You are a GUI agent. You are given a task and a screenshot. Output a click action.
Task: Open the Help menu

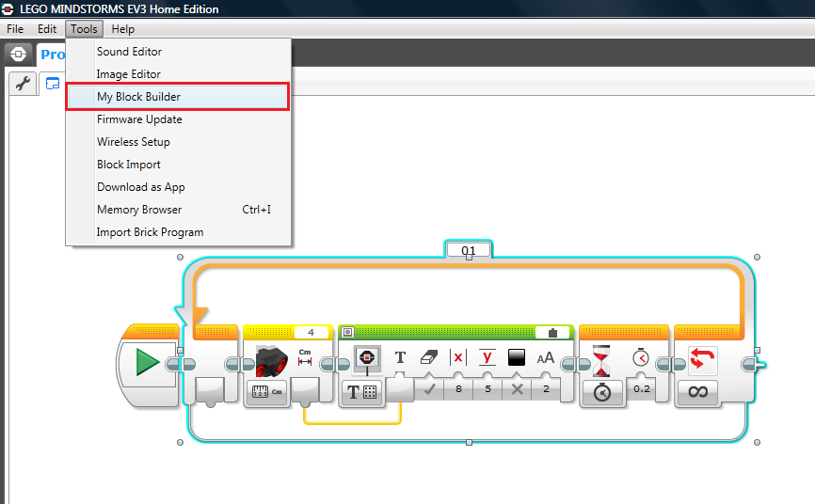(123, 29)
